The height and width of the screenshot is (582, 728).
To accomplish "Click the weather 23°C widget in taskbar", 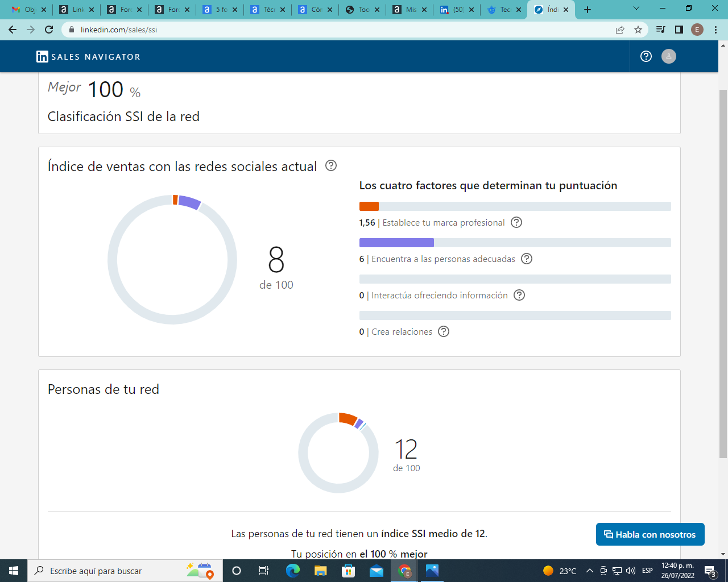I will [x=560, y=571].
